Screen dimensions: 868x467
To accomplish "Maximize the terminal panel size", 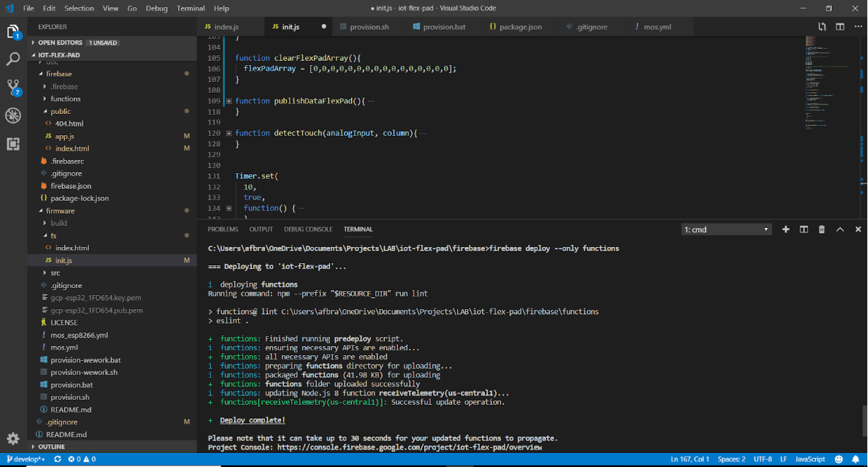I will point(840,229).
